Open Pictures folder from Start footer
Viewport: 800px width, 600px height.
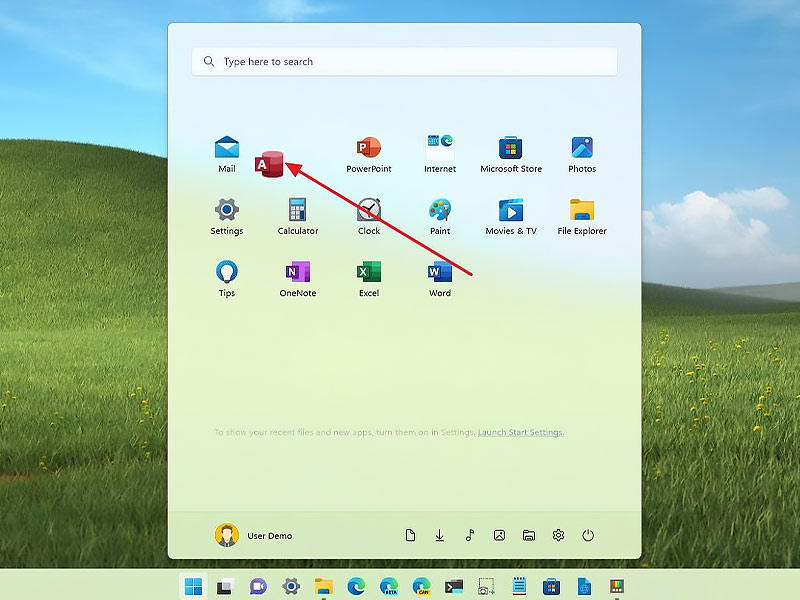pyautogui.click(x=499, y=535)
